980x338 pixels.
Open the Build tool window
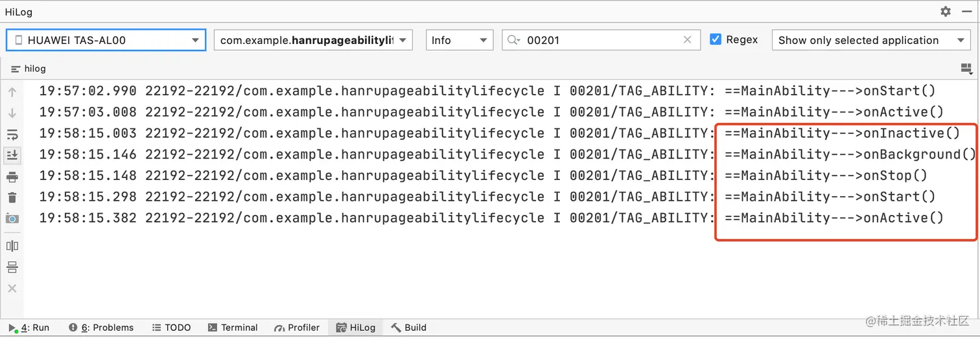click(408, 328)
